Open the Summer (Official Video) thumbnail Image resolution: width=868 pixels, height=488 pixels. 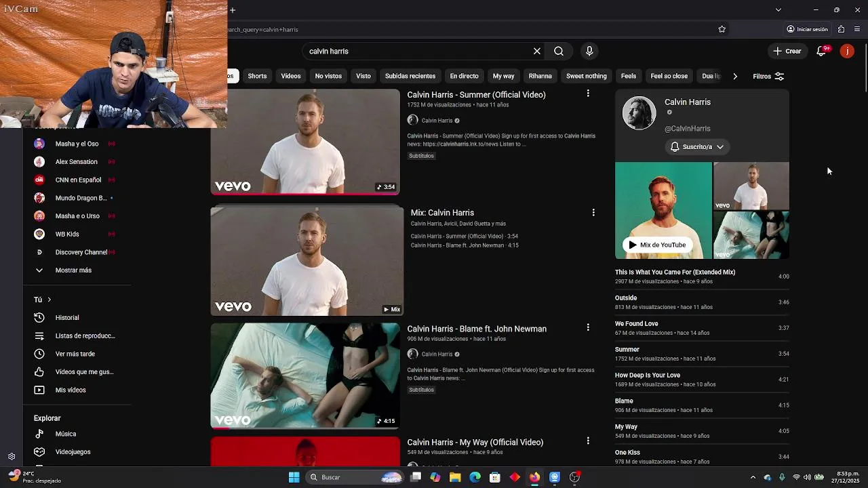tap(305, 142)
